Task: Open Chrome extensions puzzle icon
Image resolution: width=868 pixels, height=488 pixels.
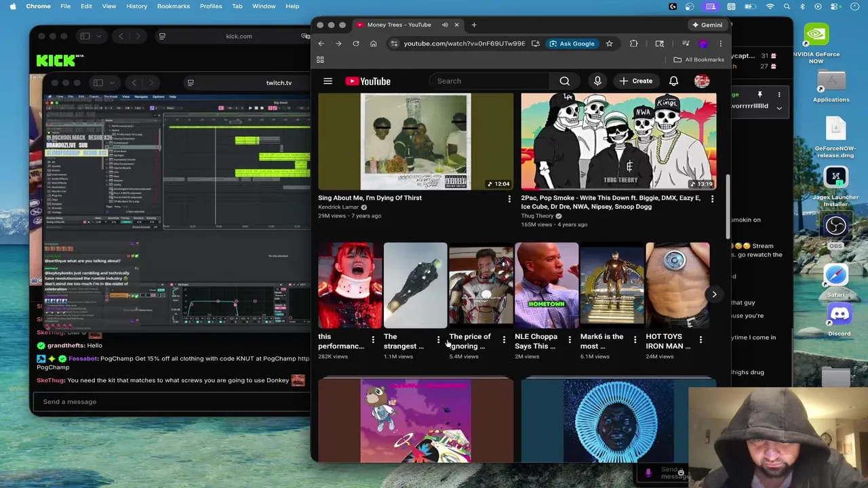Action: pyautogui.click(x=633, y=43)
